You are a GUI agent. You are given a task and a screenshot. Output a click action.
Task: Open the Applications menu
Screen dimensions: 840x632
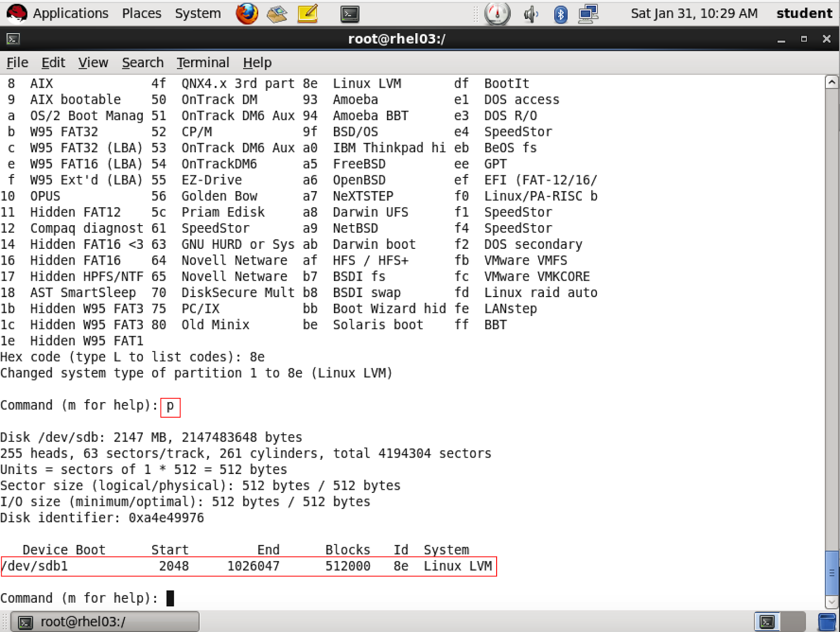[70, 13]
